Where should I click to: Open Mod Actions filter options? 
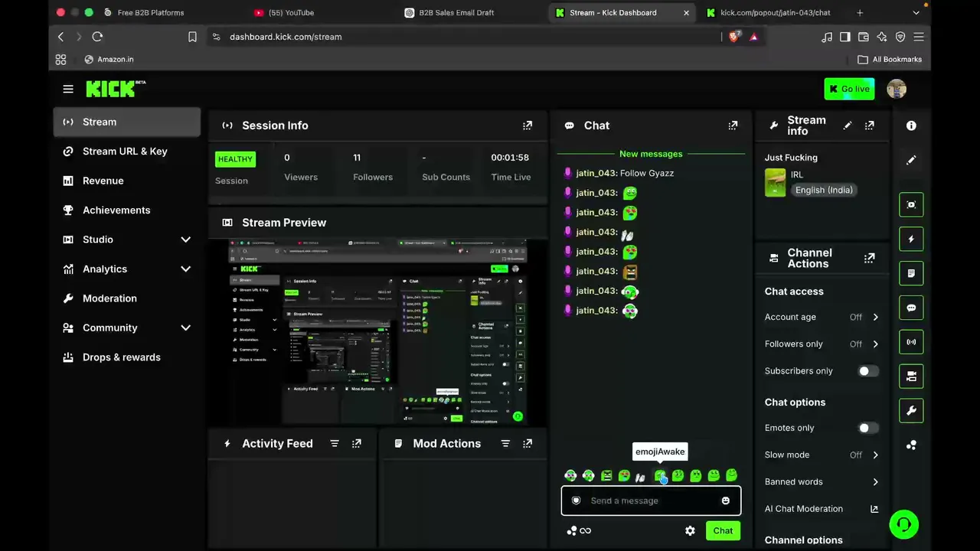(505, 444)
